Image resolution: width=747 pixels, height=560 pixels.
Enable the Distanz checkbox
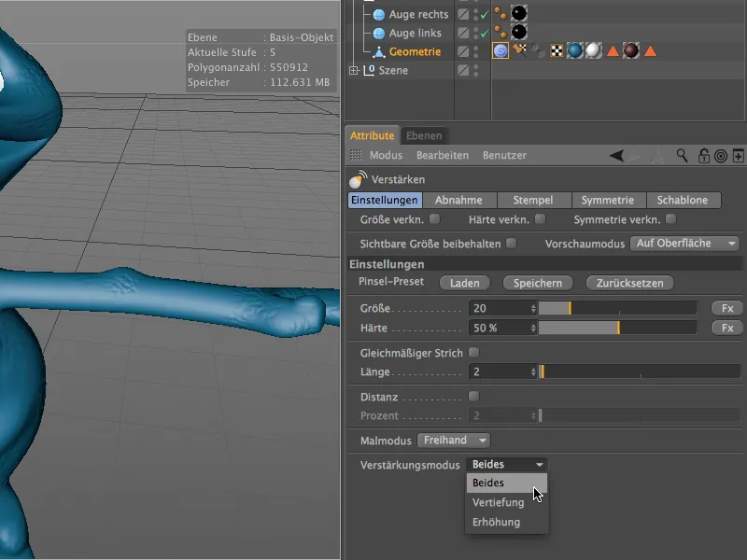pos(473,396)
